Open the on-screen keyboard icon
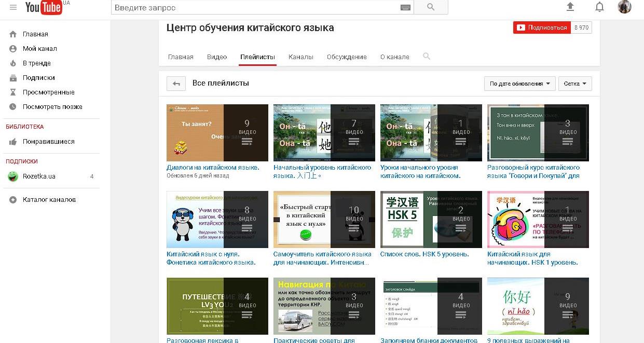The image size is (644, 343). [405, 7]
